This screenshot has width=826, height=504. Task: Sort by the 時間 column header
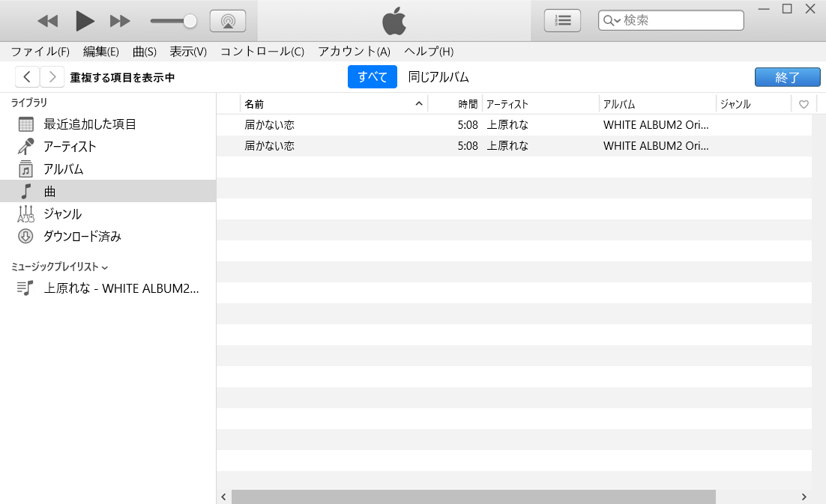468,104
